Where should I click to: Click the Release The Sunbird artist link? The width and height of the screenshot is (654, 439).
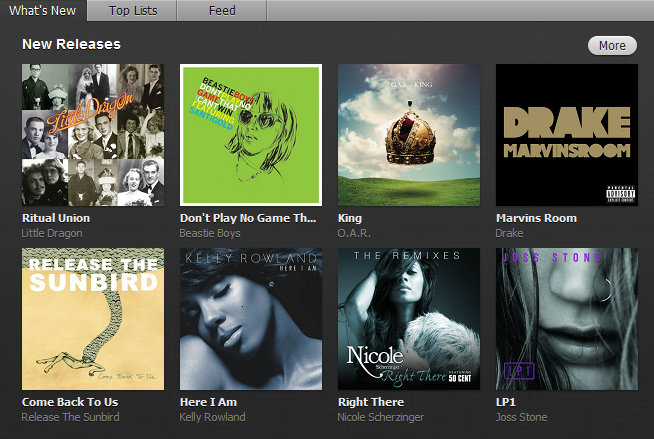click(70, 417)
